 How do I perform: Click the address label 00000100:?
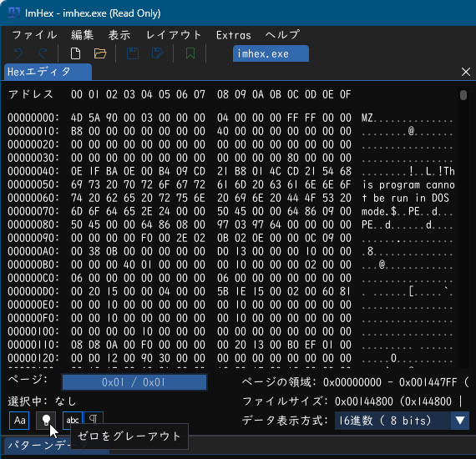(33, 331)
